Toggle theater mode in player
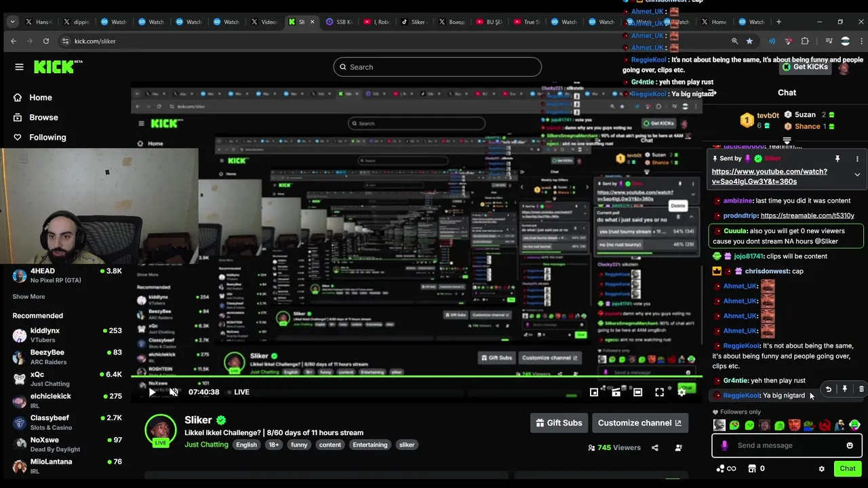 [x=637, y=392]
